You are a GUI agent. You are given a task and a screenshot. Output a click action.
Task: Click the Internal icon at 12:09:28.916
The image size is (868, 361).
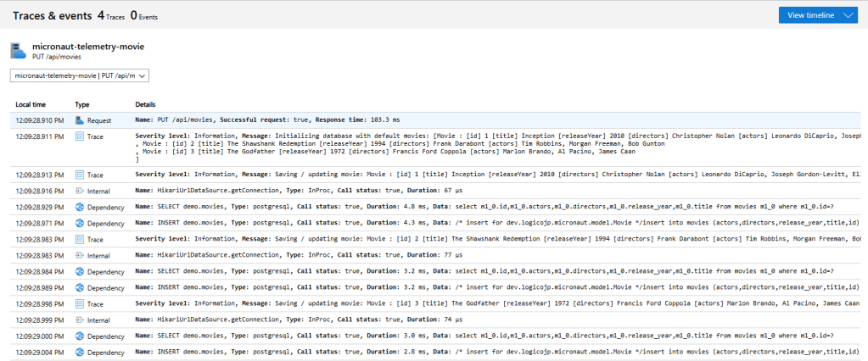coord(80,192)
